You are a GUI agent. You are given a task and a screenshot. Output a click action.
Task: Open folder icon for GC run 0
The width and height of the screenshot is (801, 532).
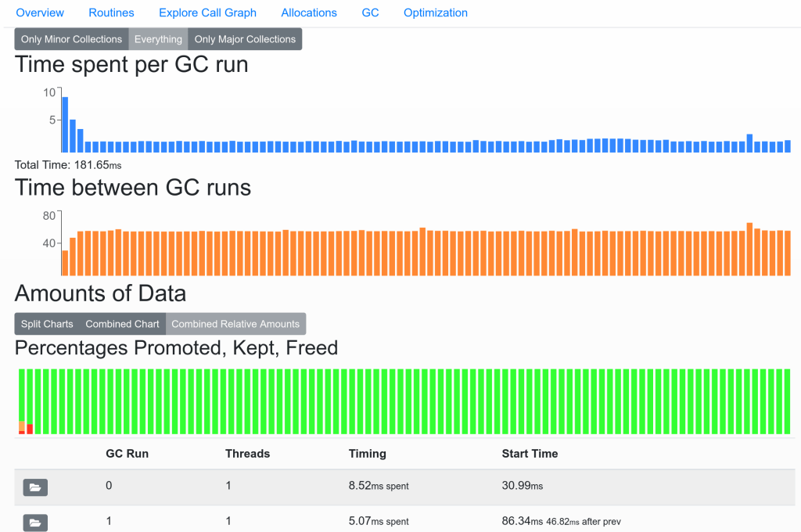35,487
